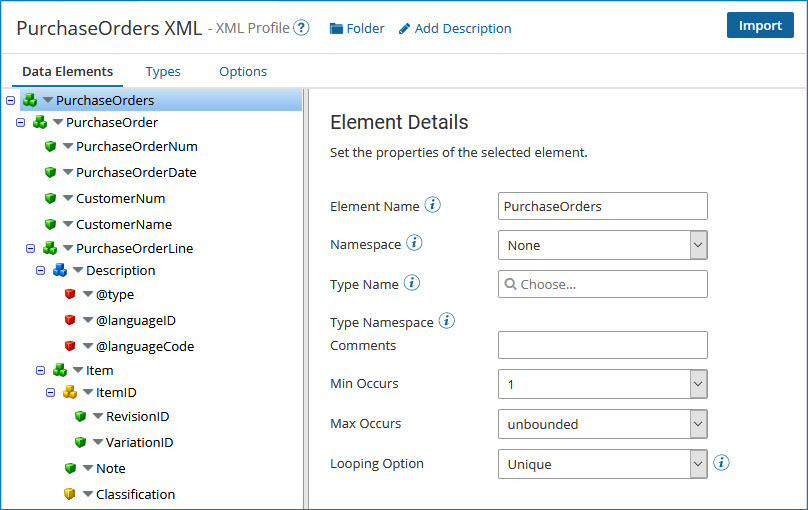Screen dimensions: 808x510
Task: Click the red cube icon beside @languageCode
Action: 70,346
